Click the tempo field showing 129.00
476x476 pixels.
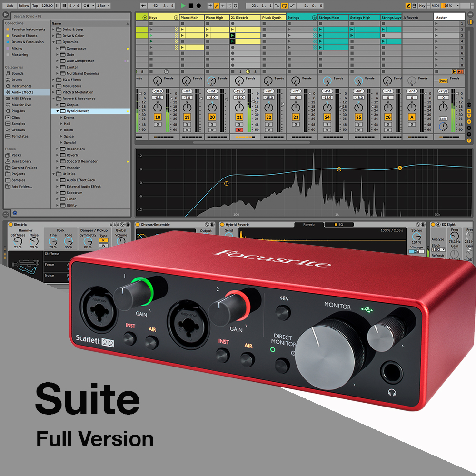click(47, 5)
